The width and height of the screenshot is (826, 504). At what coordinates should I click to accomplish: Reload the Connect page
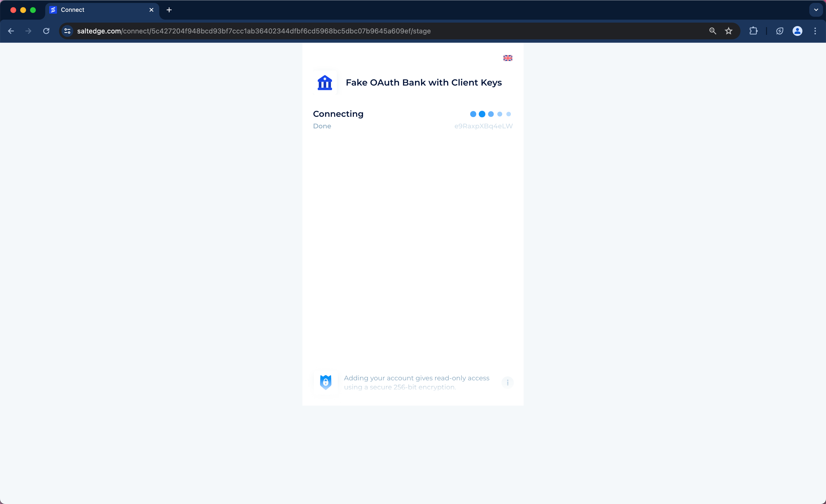46,31
